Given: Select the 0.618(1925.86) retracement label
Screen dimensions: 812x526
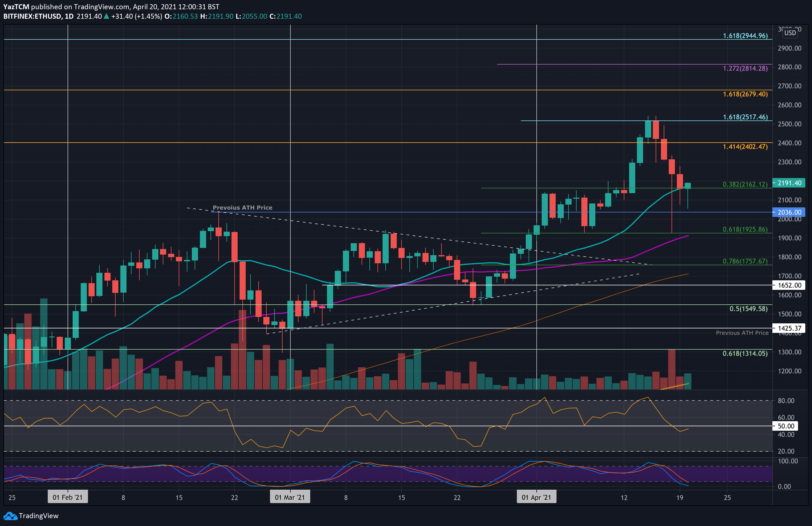Looking at the screenshot, I should [745, 229].
